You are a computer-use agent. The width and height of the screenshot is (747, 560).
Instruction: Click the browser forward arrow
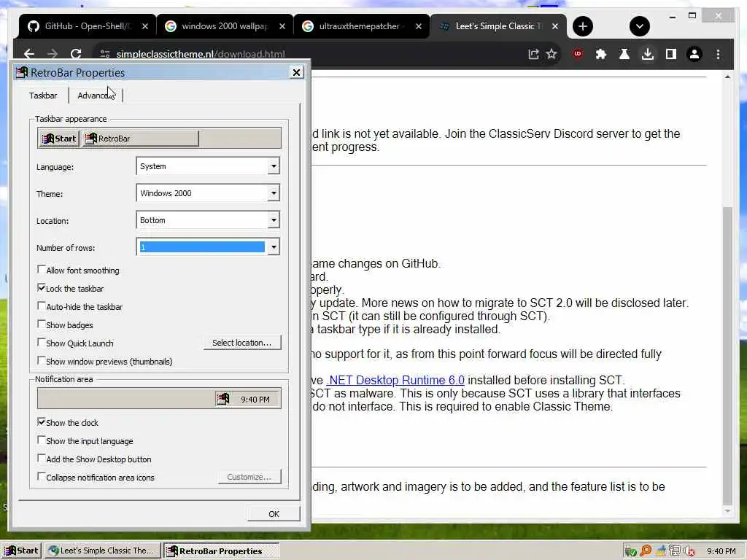[53, 54]
